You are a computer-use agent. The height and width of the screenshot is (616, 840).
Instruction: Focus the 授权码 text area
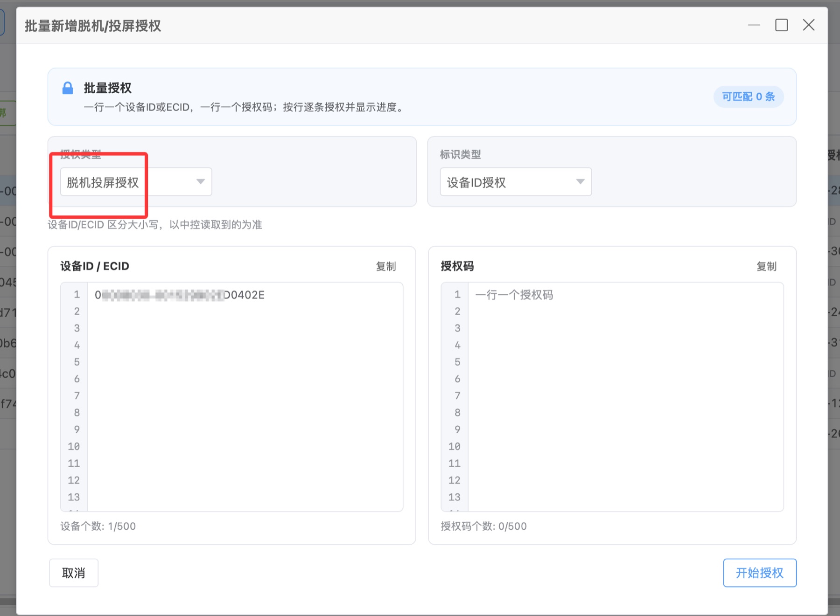point(625,397)
